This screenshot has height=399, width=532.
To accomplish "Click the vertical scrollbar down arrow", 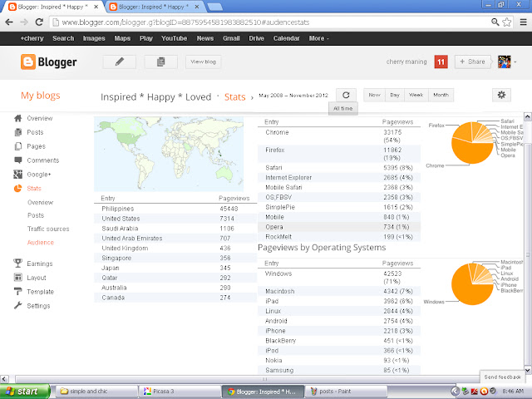I will click(x=528, y=370).
